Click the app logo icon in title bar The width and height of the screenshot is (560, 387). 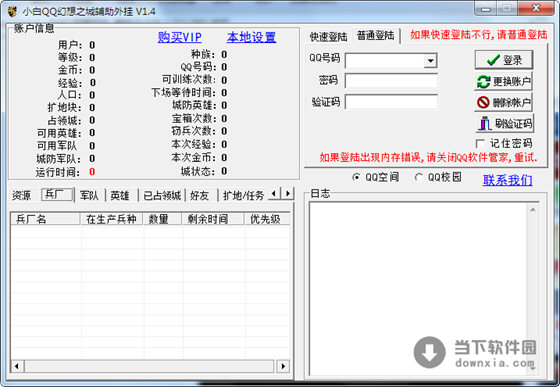(12, 11)
